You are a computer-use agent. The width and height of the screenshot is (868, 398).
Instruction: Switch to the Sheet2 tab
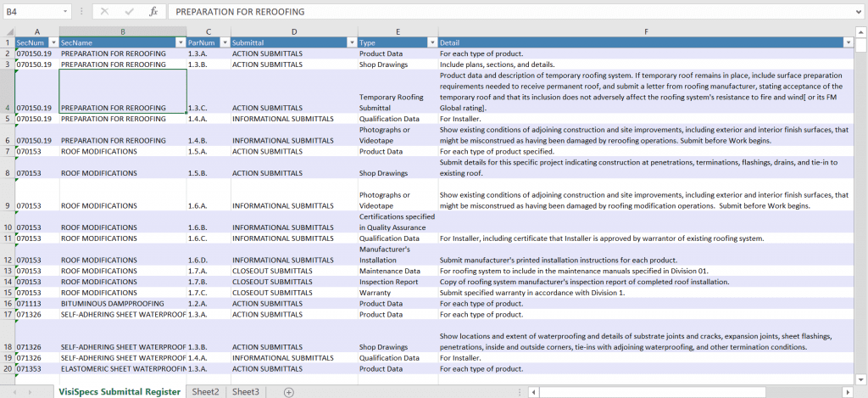[x=205, y=391]
